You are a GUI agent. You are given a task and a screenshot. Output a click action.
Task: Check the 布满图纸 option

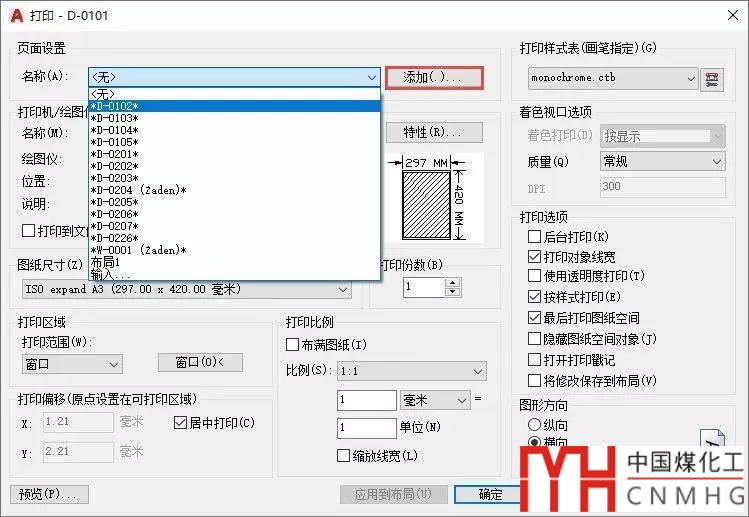click(x=293, y=345)
